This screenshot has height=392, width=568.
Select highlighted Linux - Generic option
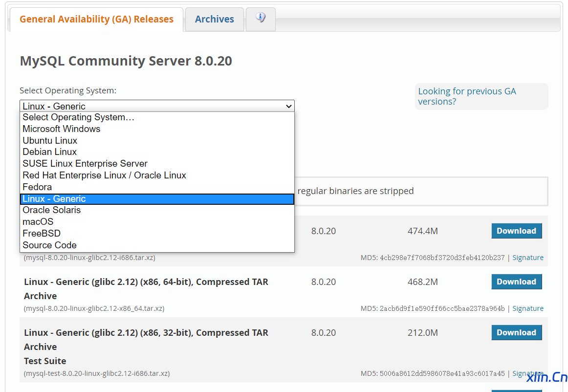point(157,199)
